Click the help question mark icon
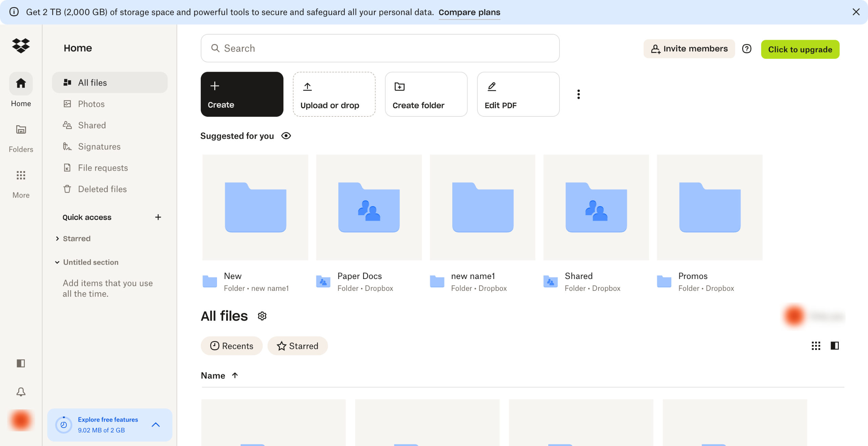The height and width of the screenshot is (446, 868). click(x=746, y=49)
